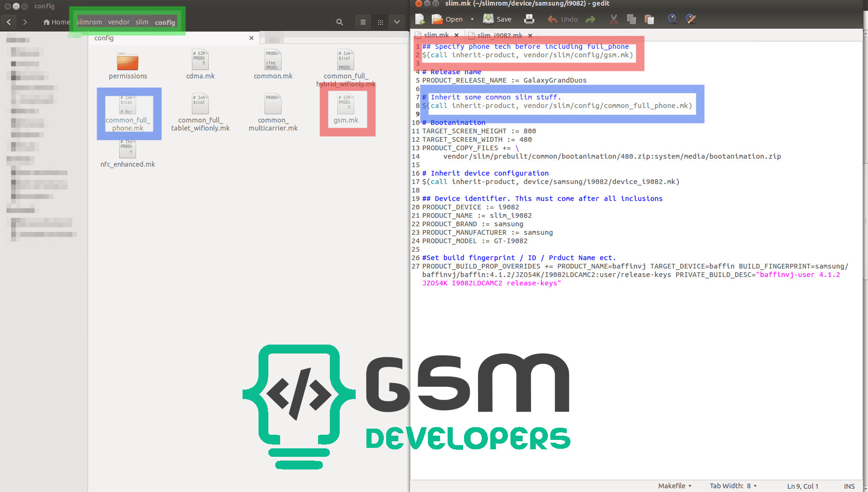Screen dimensions: 868x492
Task: Close the config tab in file manager
Action: coord(251,38)
